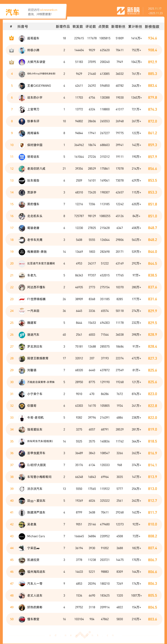
Task: Open the xd.newrank.cn link
Action: click(48, 10)
